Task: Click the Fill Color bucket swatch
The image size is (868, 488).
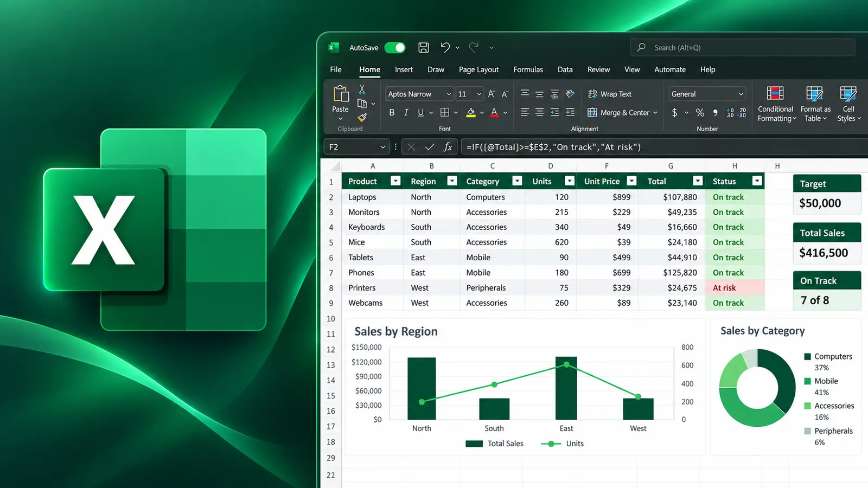Action: (x=471, y=112)
